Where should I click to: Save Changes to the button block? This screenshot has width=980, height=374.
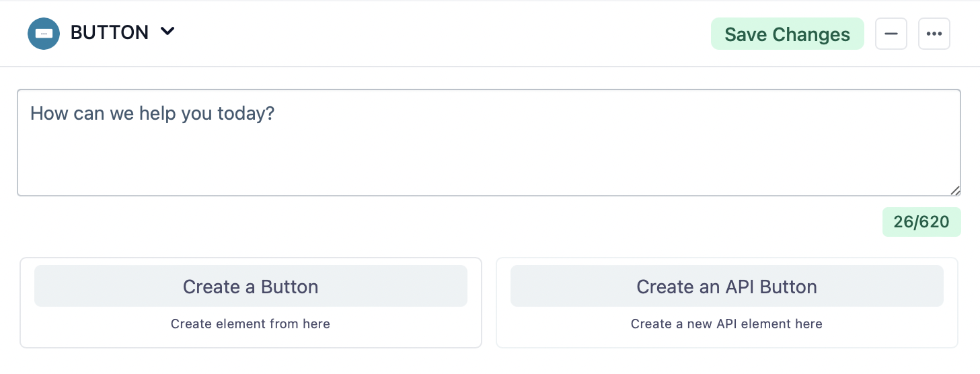787,34
